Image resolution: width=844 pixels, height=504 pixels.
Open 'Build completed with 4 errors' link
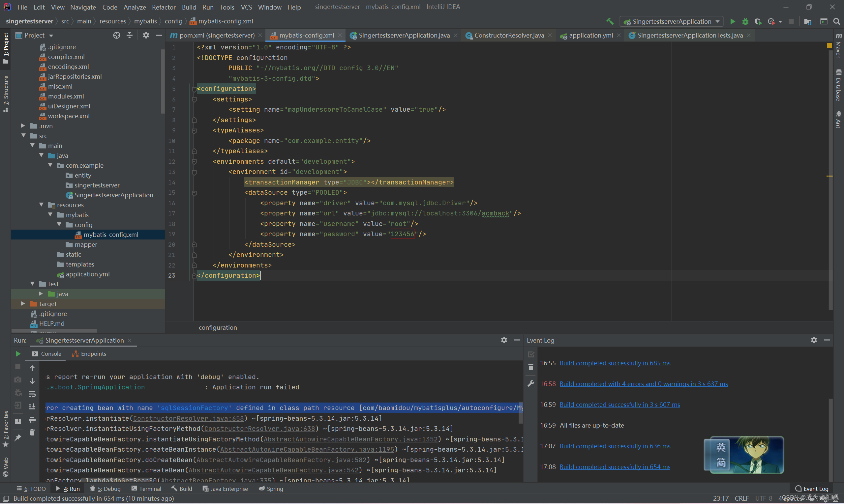[x=644, y=384]
